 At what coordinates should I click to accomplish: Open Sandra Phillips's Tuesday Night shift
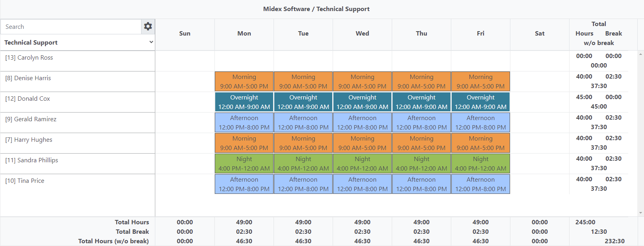coord(303,163)
